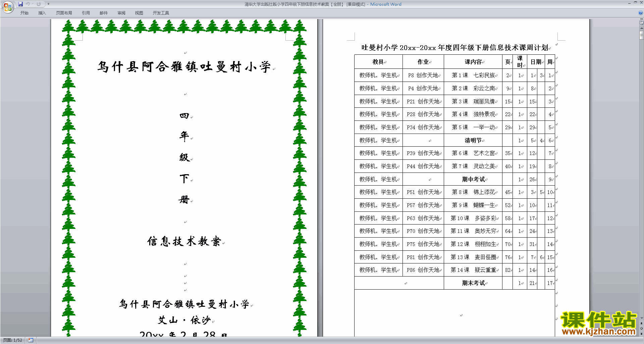This screenshot has height=344, width=644.
Task: Save the document using the floppy icon
Action: tap(20, 4)
